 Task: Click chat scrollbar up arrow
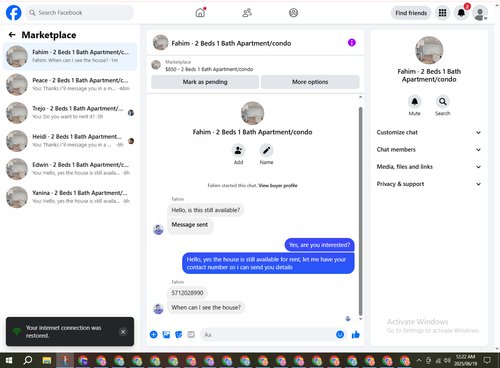(360, 97)
